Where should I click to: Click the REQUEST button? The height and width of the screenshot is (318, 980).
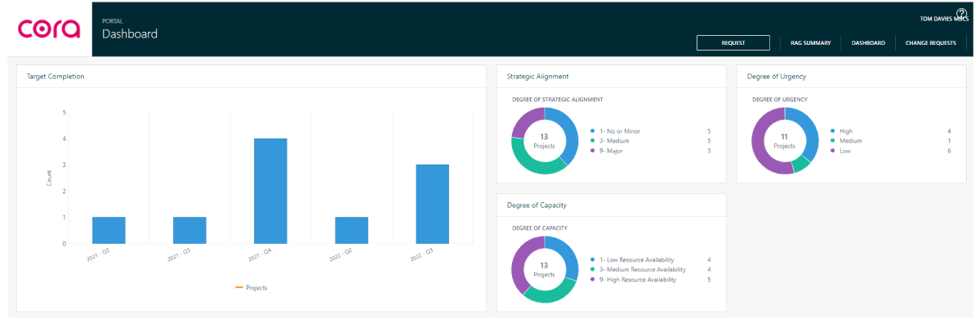click(x=733, y=43)
